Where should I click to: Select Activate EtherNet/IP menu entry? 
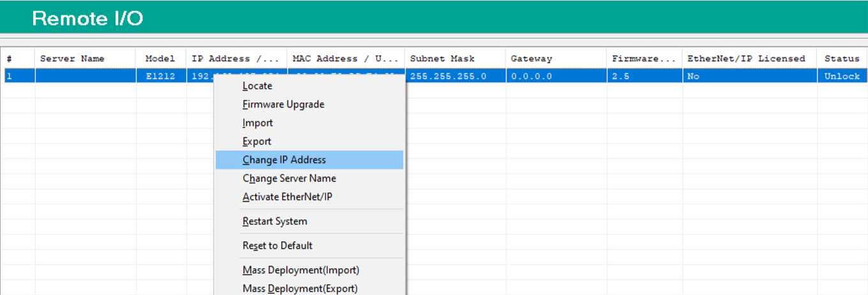coord(287,197)
